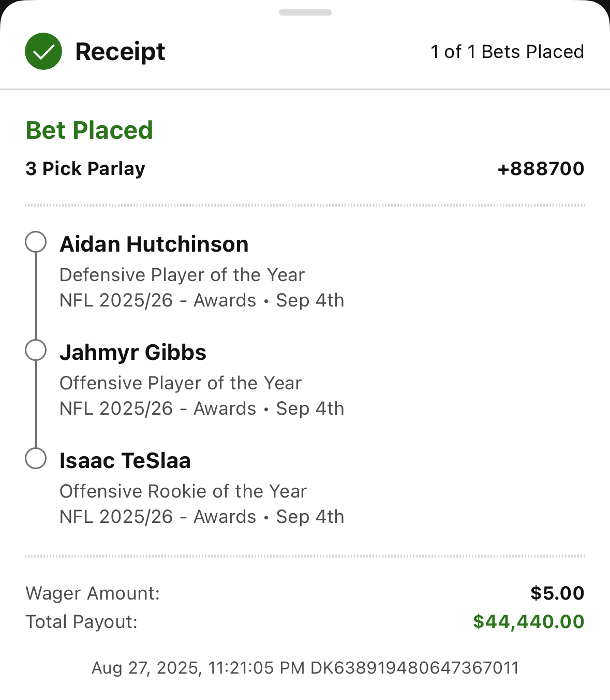Tap the green checkmark Receipt icon
This screenshot has height=700, width=610.
tap(43, 51)
